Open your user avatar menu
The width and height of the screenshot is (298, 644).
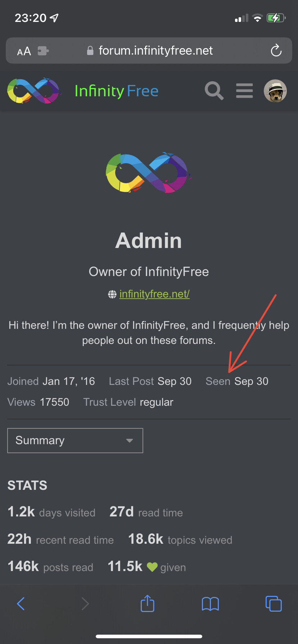(275, 91)
